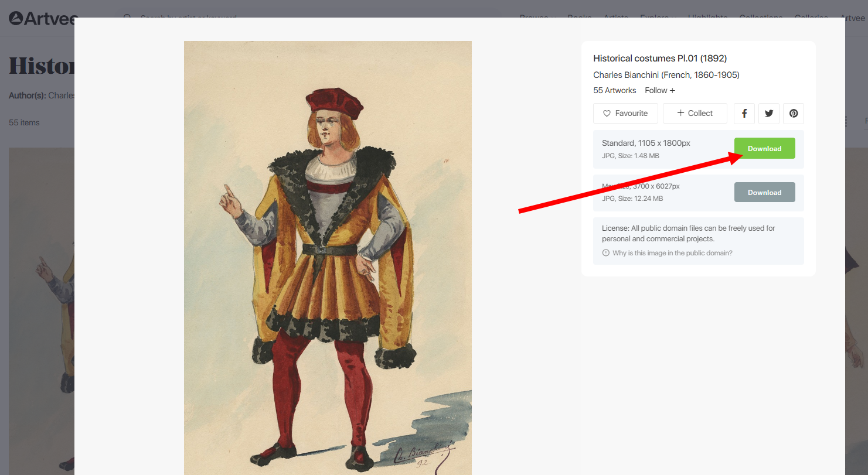The image size is (868, 475).
Task: Share artwork on Facebook
Action: 744,114
